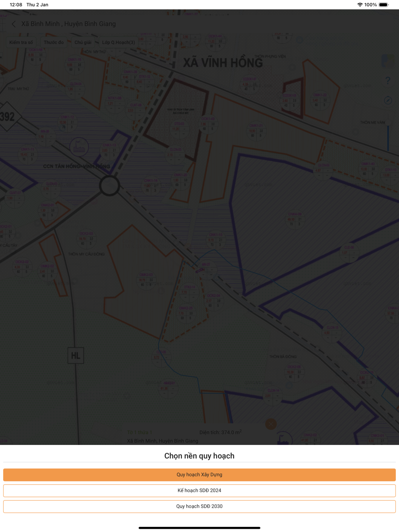Tap the question mark help icon

(x=388, y=81)
